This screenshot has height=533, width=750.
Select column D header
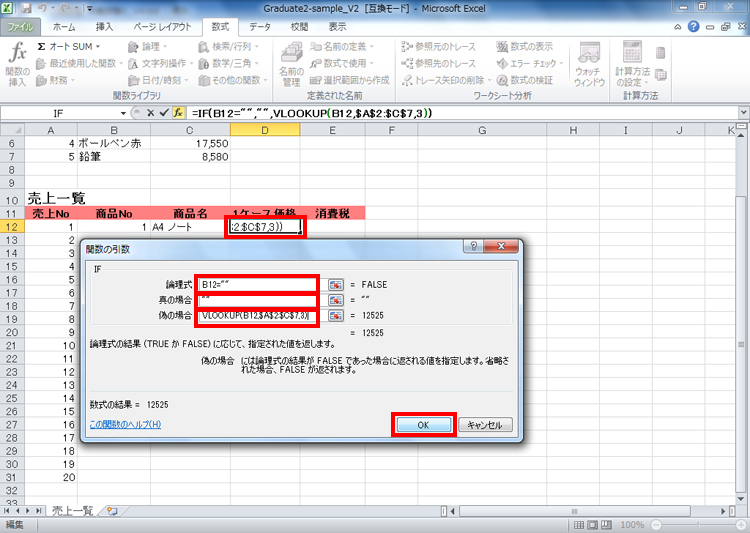point(265,130)
